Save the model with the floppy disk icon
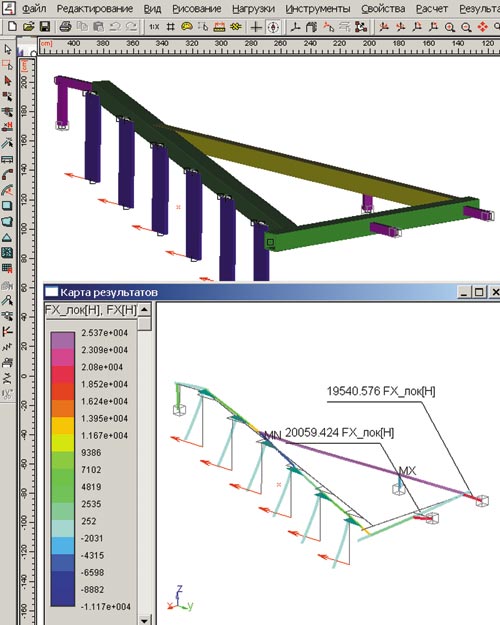 45,27
